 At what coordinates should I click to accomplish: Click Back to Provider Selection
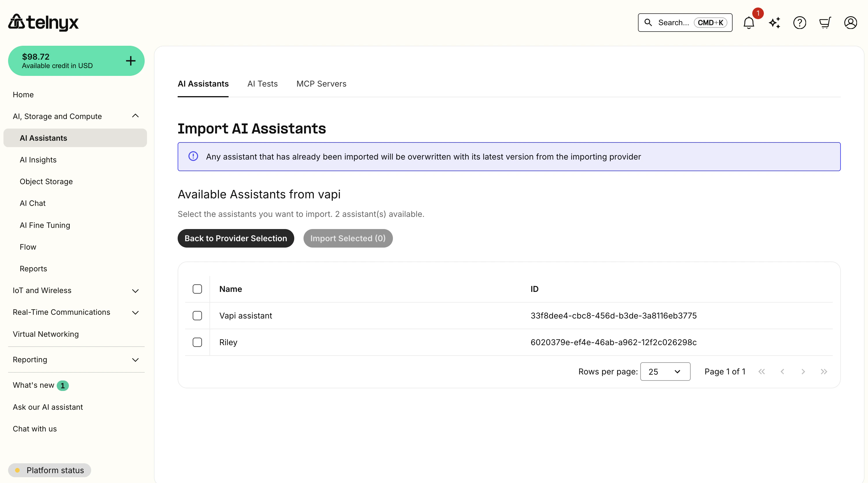[236, 238]
